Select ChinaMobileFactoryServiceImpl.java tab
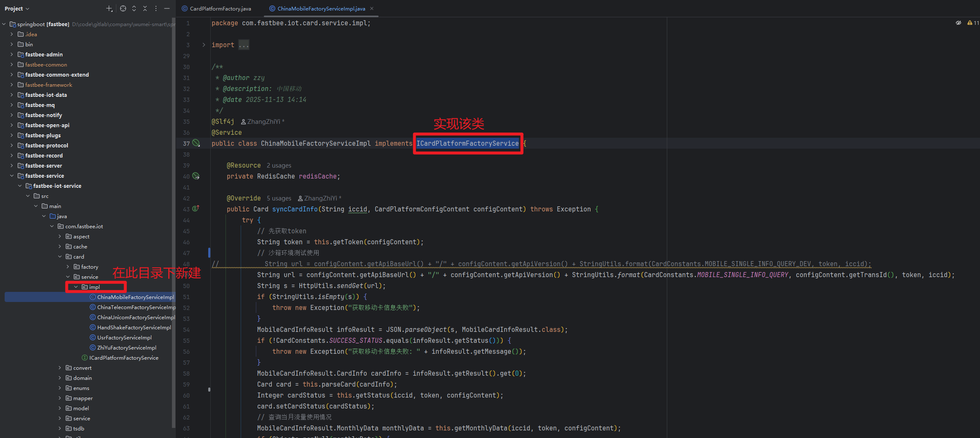 317,8
